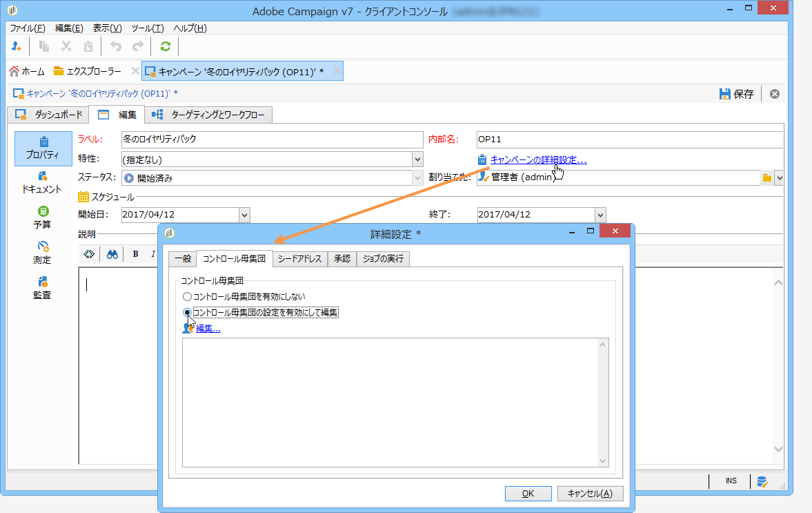812x513 pixels.
Task: Click the 内部名 field containing OP11
Action: click(630, 139)
